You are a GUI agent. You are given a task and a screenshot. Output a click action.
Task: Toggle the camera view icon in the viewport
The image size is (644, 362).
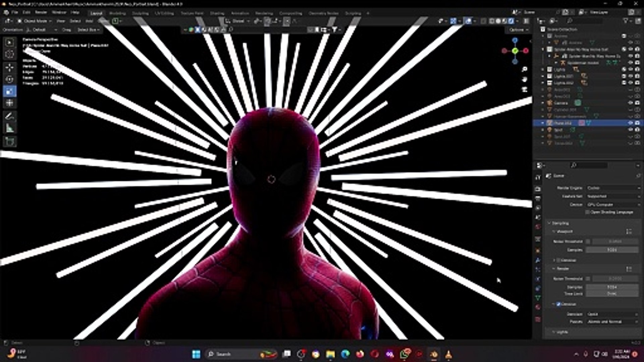click(x=525, y=89)
